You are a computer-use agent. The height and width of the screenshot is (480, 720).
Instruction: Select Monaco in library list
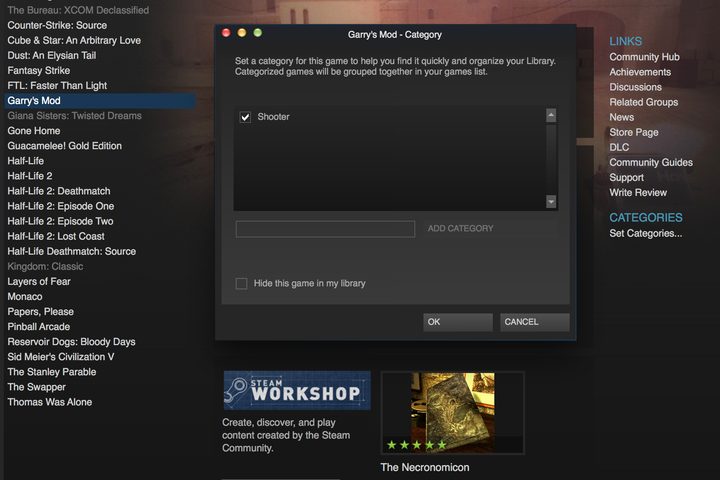[x=25, y=297]
